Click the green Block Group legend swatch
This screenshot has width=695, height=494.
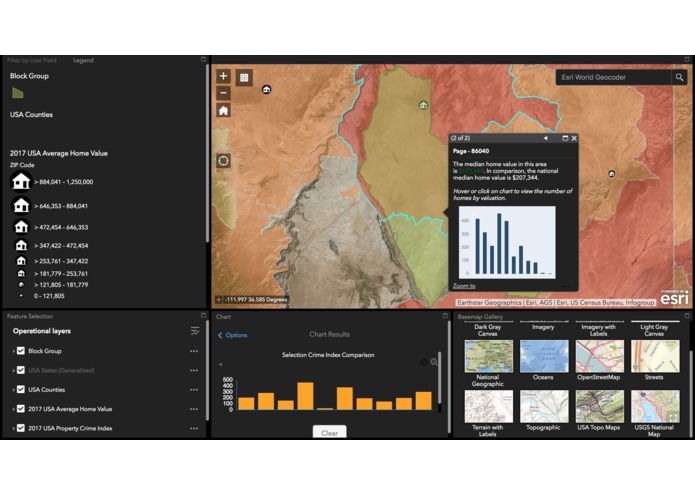point(18,93)
